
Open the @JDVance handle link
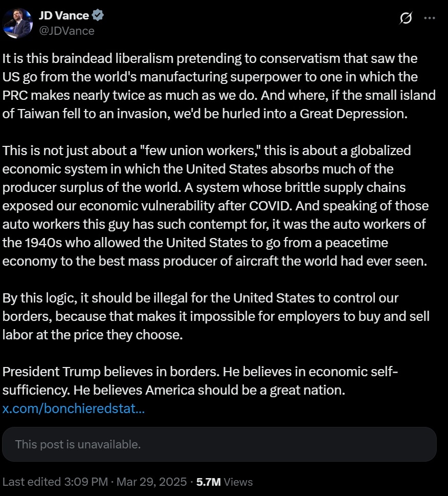pos(66,31)
